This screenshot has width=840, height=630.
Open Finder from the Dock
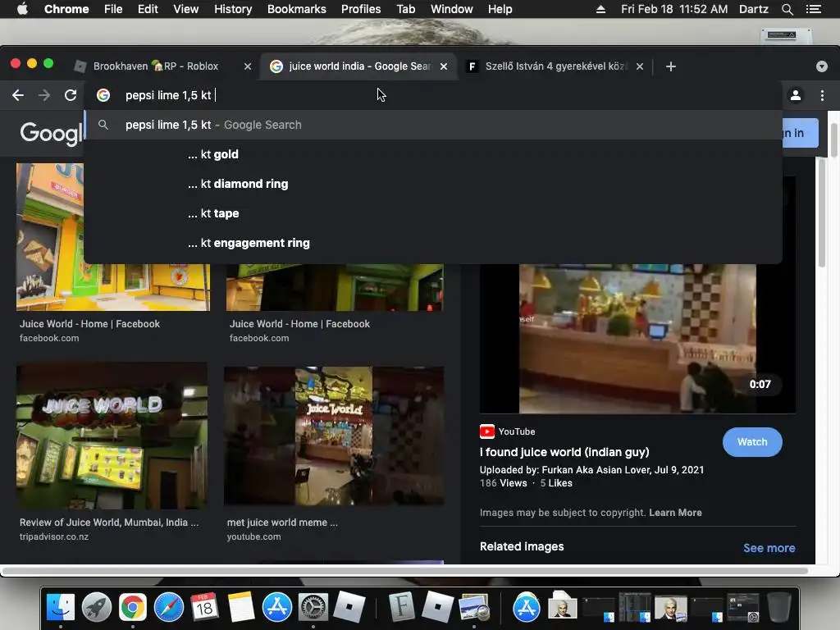click(x=61, y=608)
